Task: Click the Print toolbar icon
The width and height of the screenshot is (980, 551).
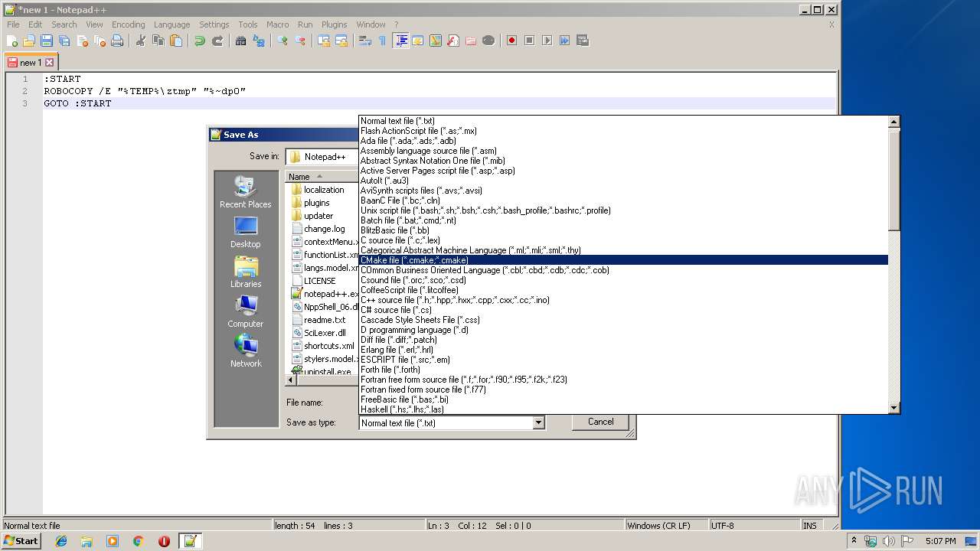Action: (x=117, y=41)
